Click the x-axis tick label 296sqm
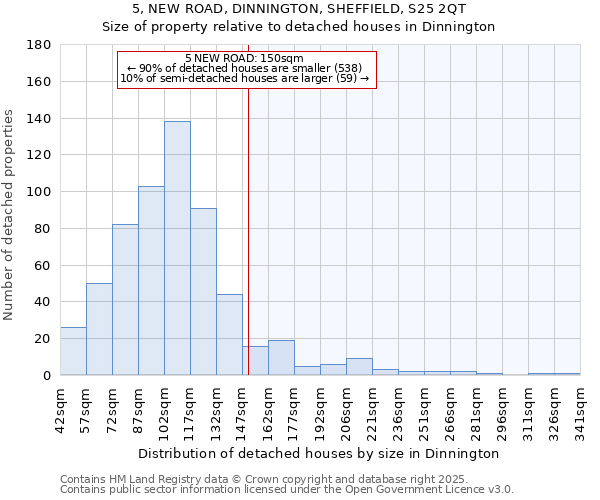This screenshot has width=600, height=500. [503, 415]
